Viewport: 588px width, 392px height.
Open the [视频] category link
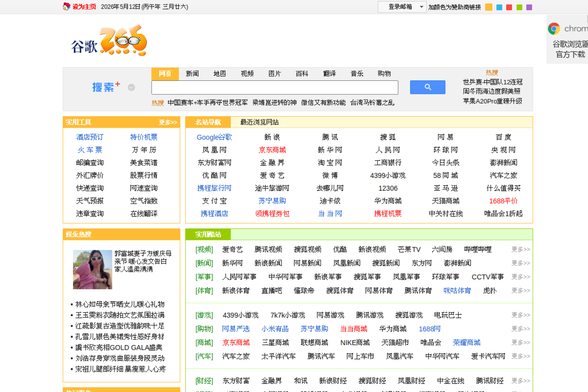pos(204,250)
